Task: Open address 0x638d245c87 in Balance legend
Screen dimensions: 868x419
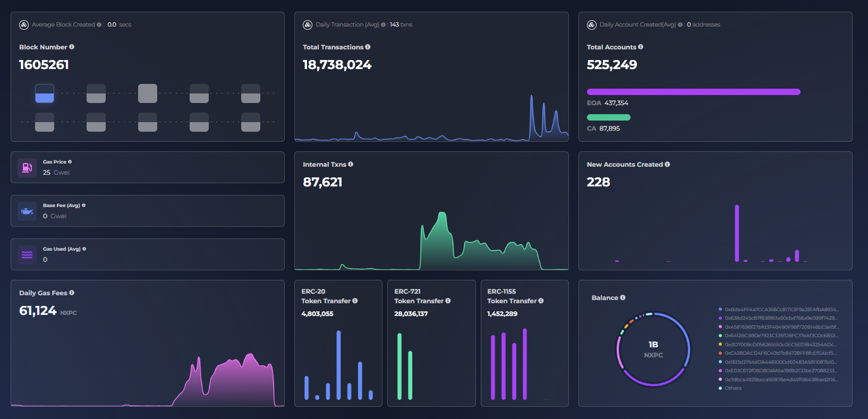Action: tap(781, 318)
